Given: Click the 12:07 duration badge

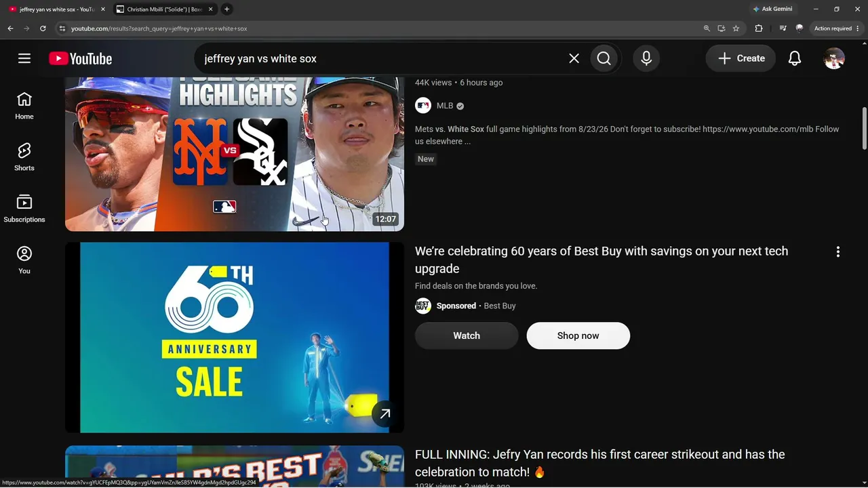Looking at the screenshot, I should pos(386,219).
